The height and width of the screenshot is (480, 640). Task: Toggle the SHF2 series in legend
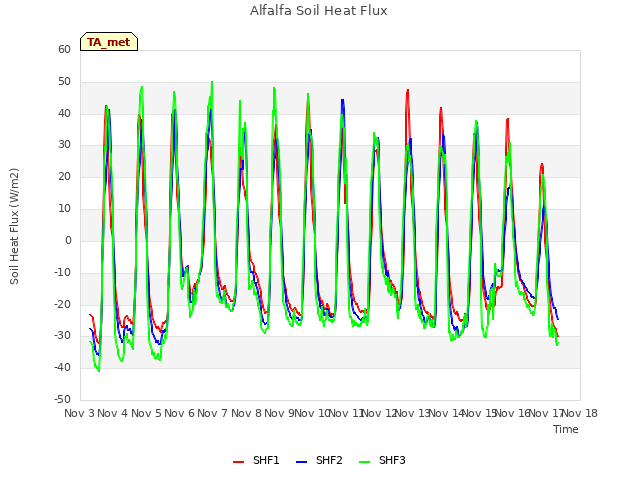click(319, 460)
